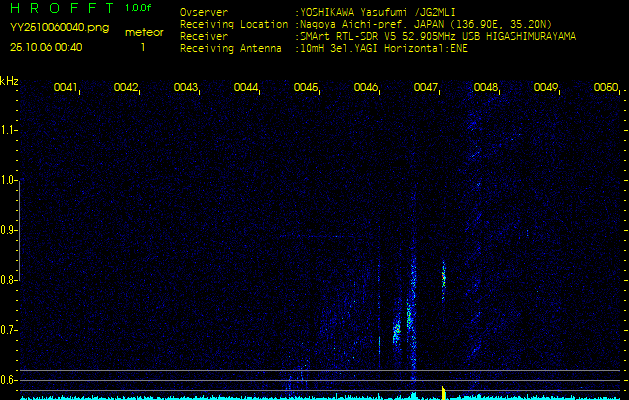Click the meteor label
Image resolution: width=629 pixels, height=400 pixels.
pyautogui.click(x=144, y=33)
